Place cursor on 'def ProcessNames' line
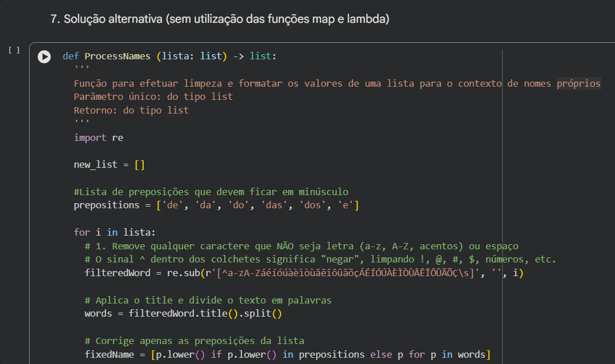This screenshot has height=364, width=615. tap(169, 56)
